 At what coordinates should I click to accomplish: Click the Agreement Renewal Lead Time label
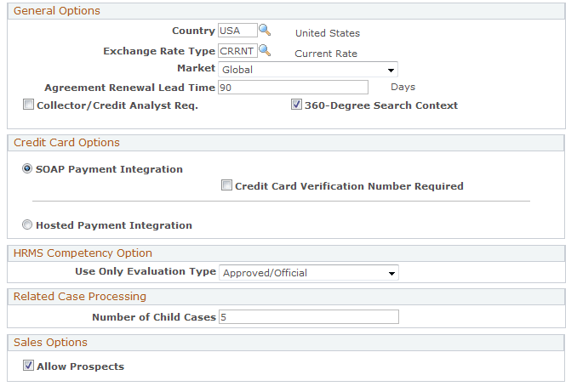coord(130,88)
